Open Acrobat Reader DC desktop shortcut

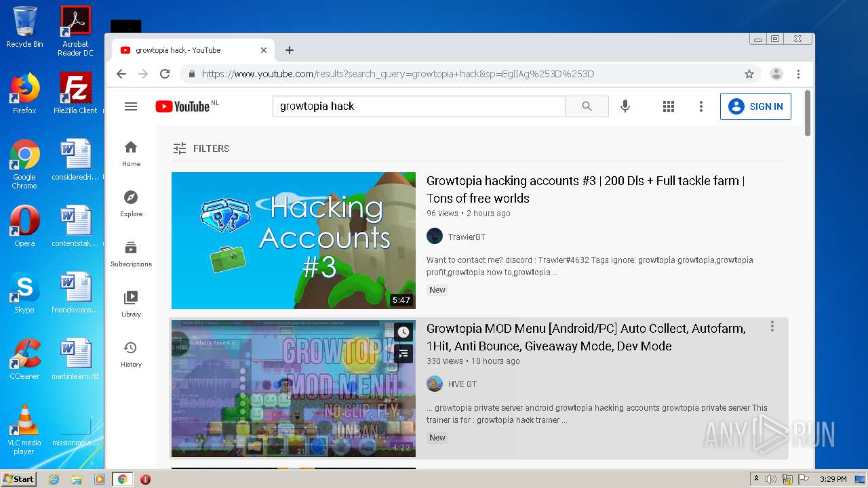pos(75,31)
